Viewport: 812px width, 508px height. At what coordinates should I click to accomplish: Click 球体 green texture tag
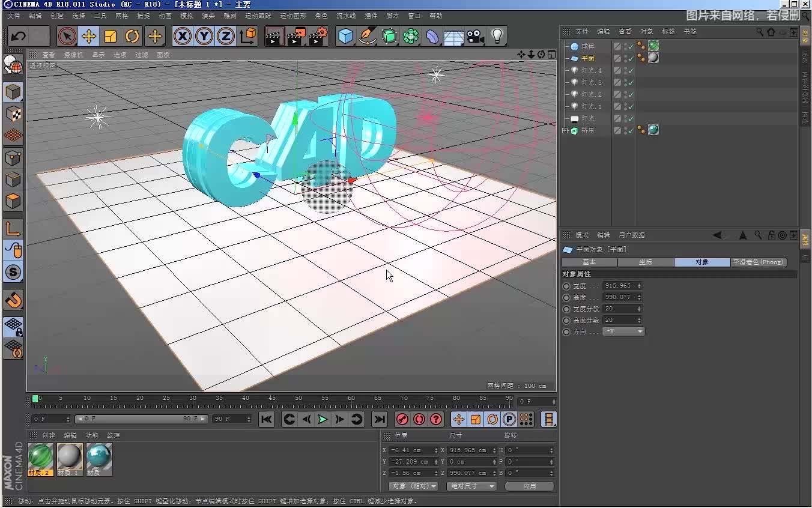coord(653,46)
